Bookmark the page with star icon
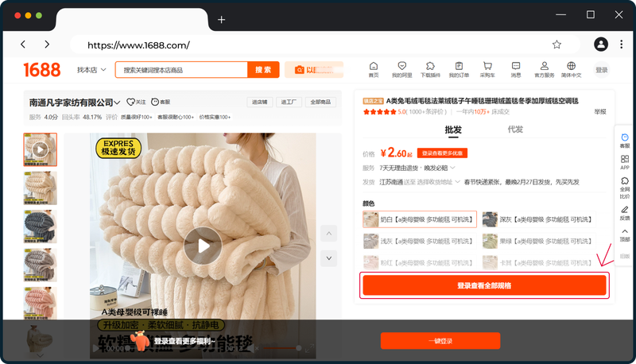636x364 pixels. tap(556, 45)
